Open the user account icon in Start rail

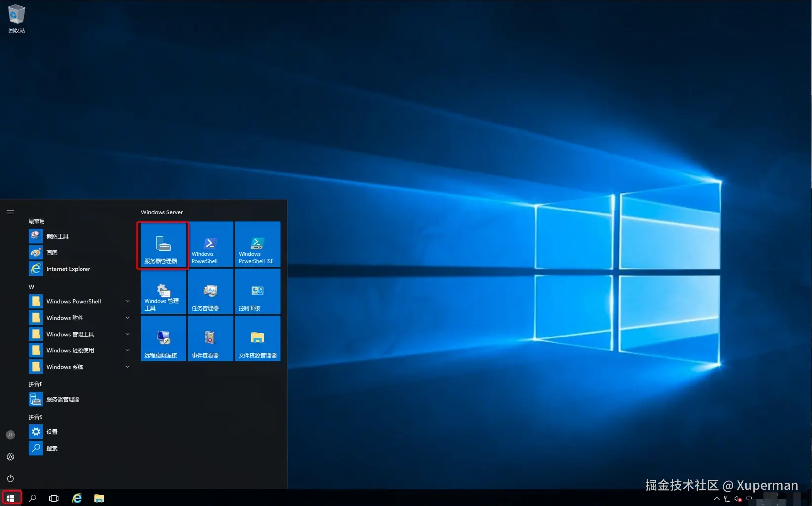point(10,435)
